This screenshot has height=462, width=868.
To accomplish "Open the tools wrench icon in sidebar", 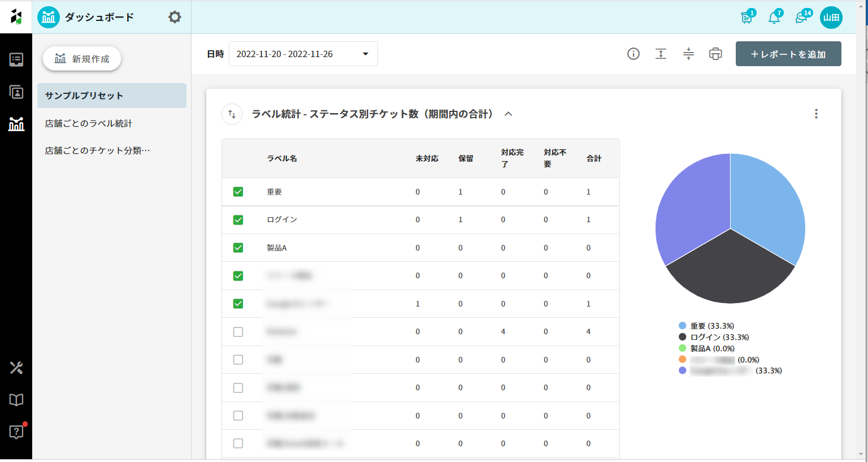I will 16,368.
